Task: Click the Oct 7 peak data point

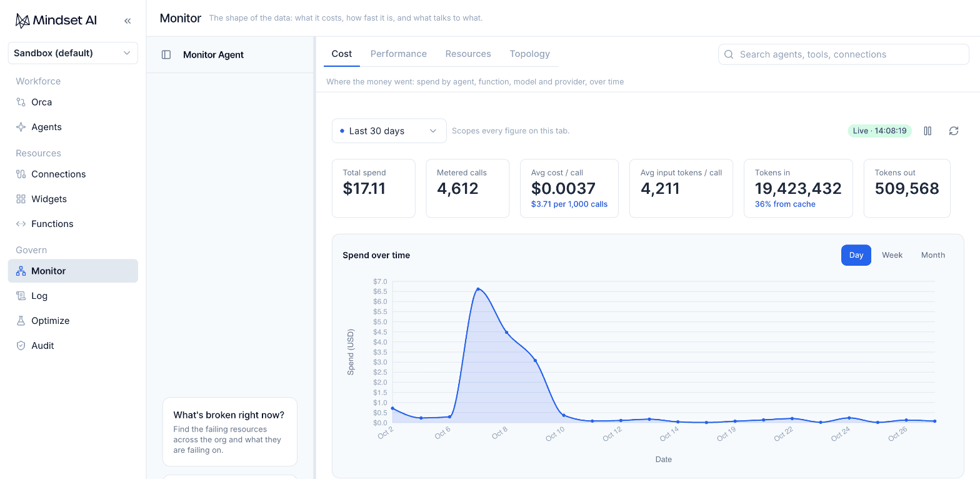Action: click(x=478, y=289)
